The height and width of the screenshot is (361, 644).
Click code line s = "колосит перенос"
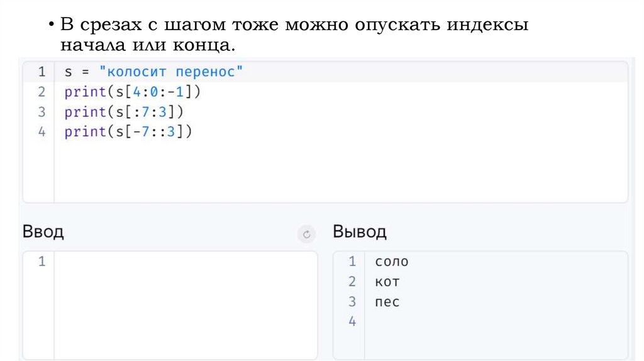click(x=153, y=72)
